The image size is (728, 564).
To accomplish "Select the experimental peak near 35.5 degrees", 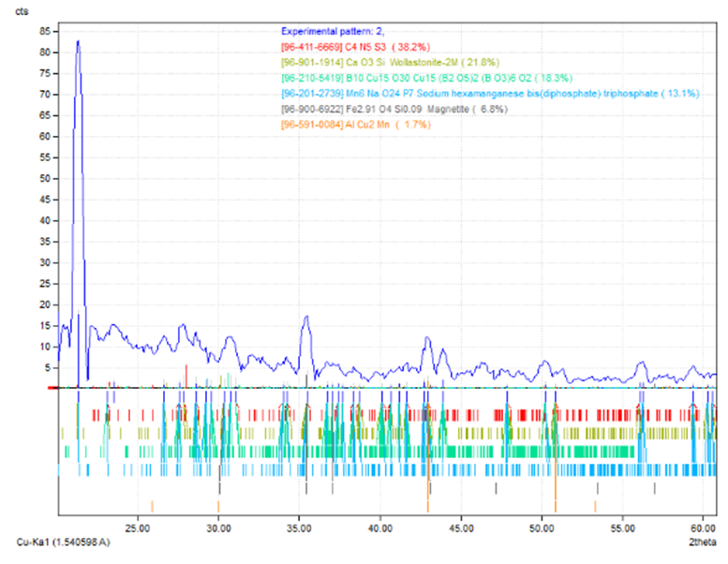I will [x=305, y=319].
